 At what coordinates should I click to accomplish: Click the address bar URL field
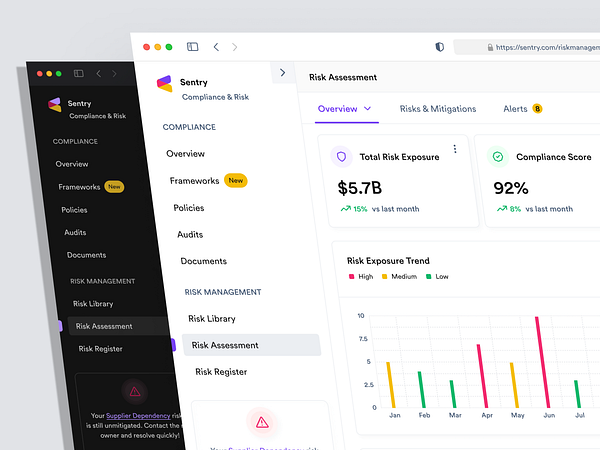point(527,47)
